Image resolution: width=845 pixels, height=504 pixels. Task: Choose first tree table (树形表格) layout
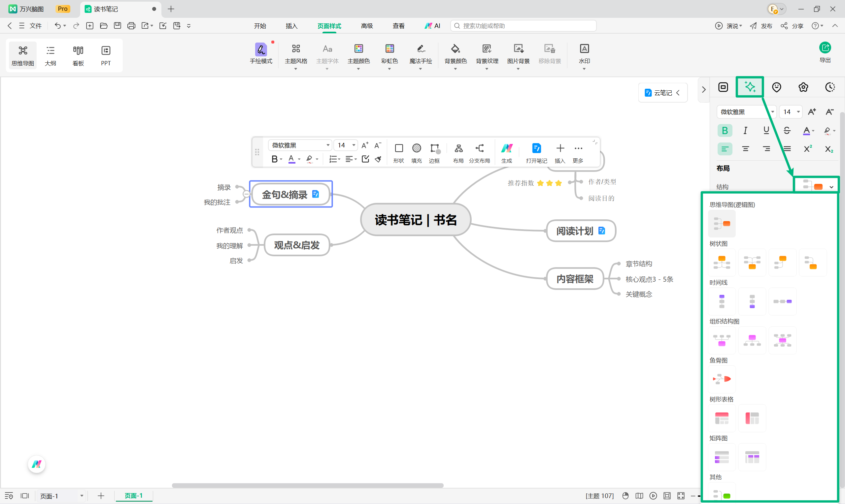722,418
